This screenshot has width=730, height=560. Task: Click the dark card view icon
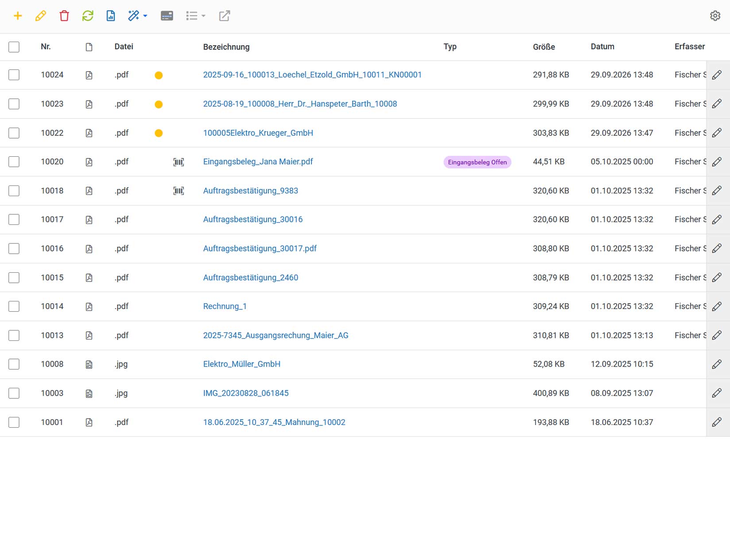pyautogui.click(x=167, y=16)
